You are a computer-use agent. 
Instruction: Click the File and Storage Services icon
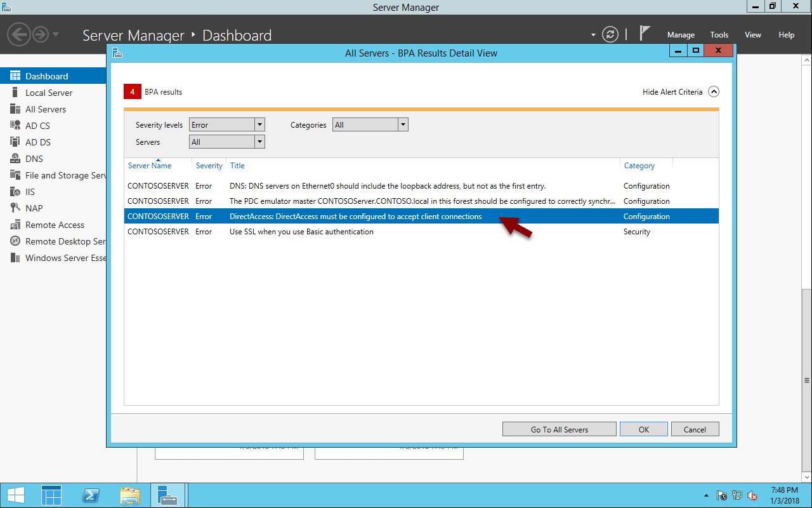(15, 175)
